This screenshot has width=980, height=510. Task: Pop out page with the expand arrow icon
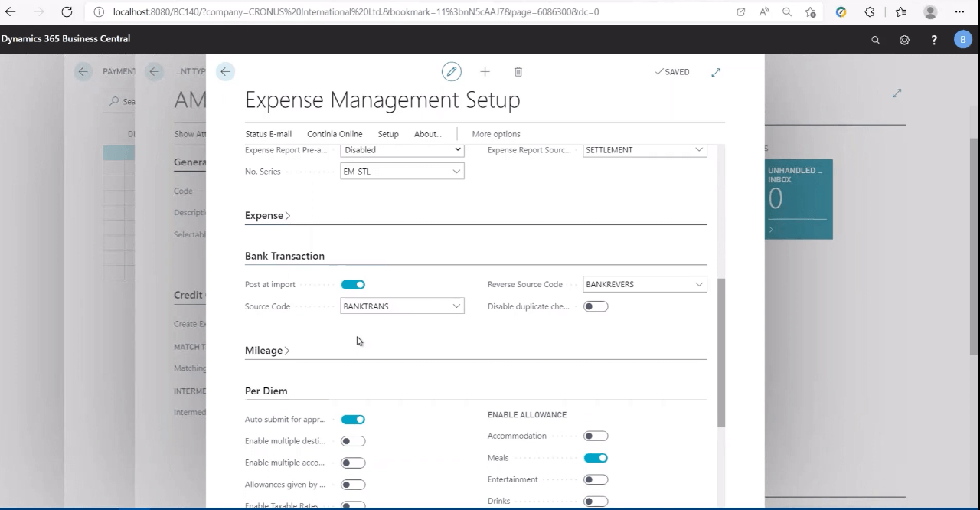coord(715,71)
